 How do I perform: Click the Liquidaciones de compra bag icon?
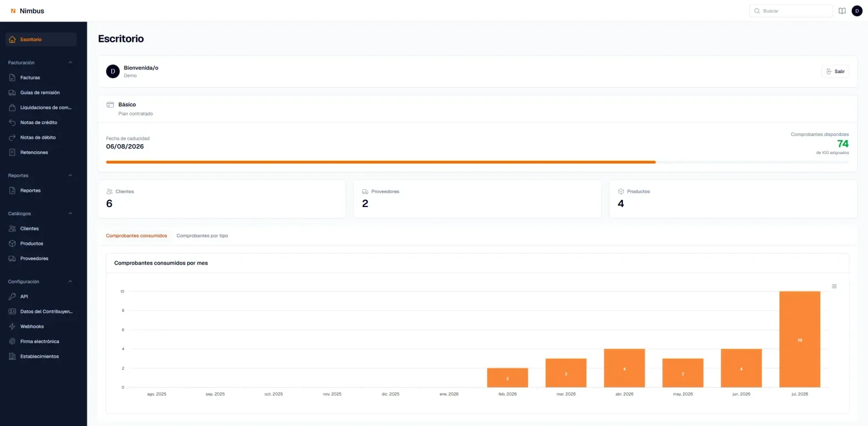click(12, 107)
